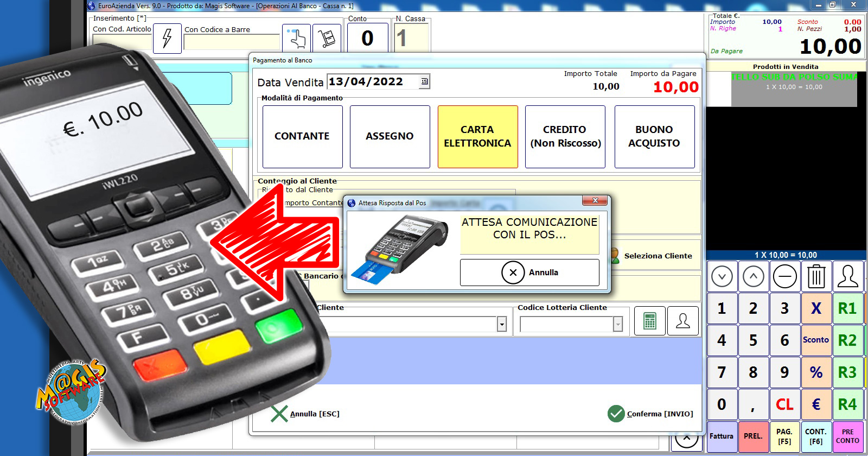Viewport: 868px width, 456px height.
Task: Click the CONT. [F6] button
Action: coord(816,436)
